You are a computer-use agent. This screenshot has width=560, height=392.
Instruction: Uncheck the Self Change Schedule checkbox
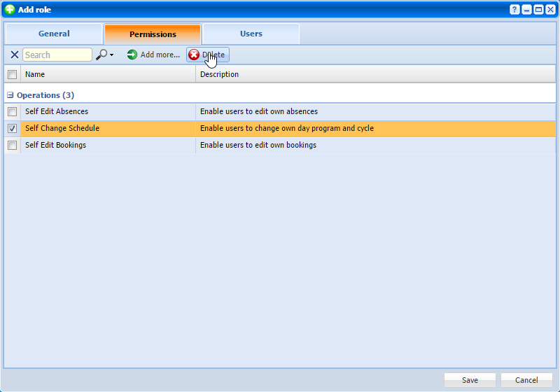click(x=12, y=129)
